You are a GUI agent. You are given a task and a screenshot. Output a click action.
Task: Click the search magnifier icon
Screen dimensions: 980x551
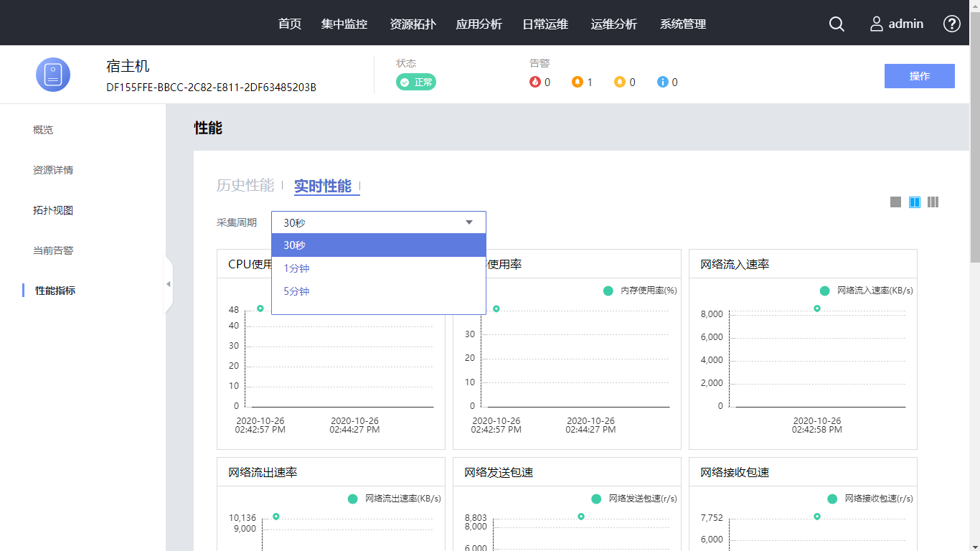pos(837,24)
